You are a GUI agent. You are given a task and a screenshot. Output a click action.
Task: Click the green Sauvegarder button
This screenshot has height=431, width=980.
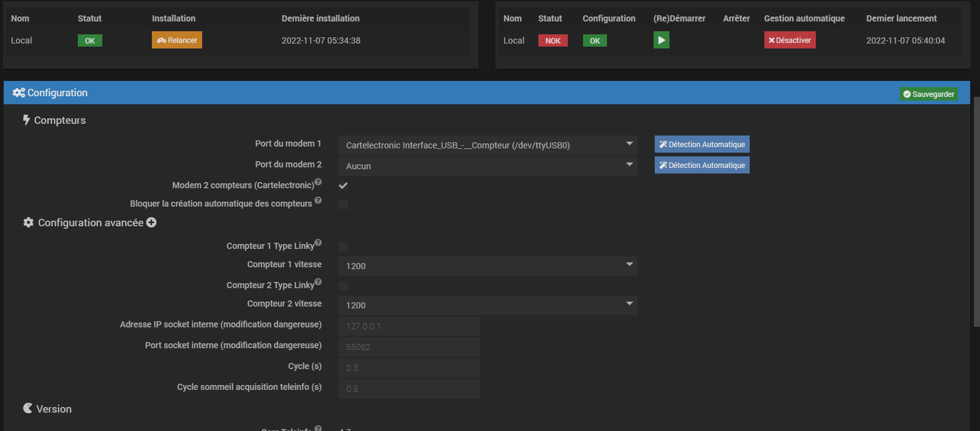coord(929,94)
